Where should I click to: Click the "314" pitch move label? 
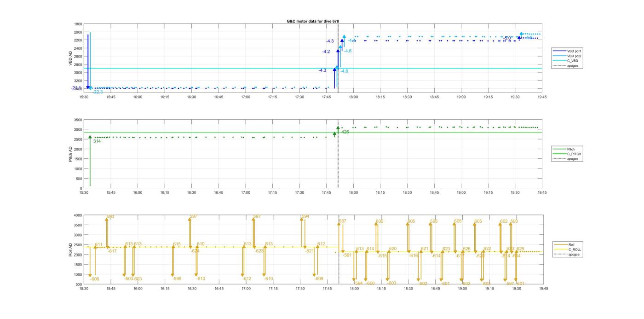click(97, 141)
